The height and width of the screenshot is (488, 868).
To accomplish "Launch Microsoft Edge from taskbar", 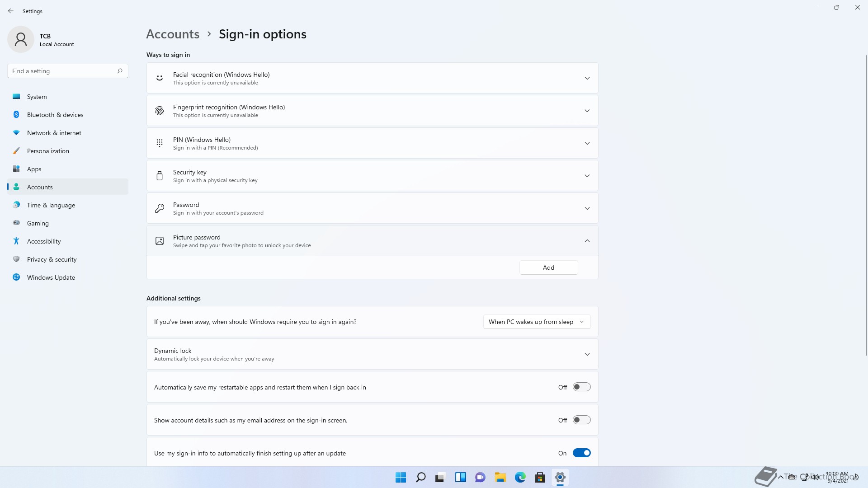I will point(520,477).
